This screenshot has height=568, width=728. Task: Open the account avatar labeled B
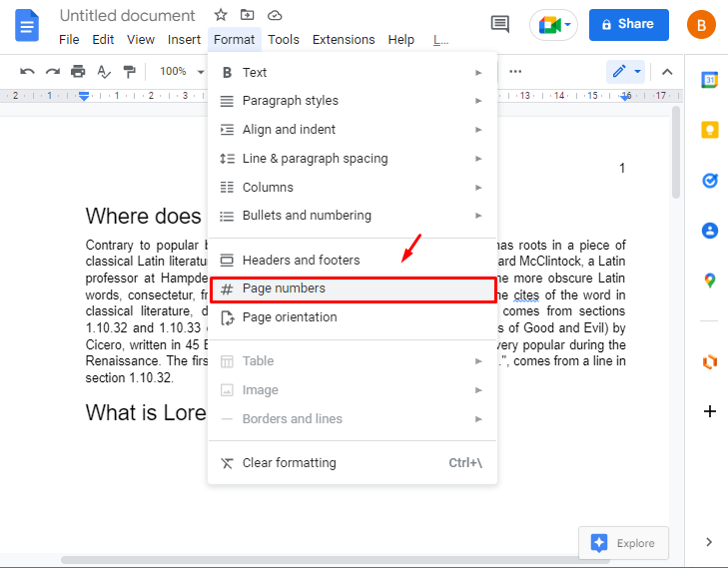click(701, 25)
